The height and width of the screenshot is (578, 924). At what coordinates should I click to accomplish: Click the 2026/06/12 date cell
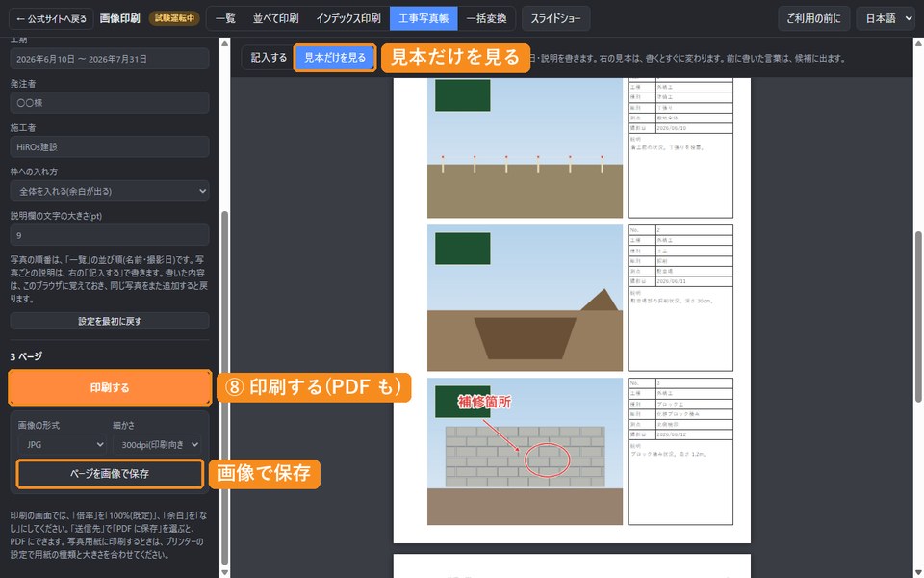tap(694, 434)
